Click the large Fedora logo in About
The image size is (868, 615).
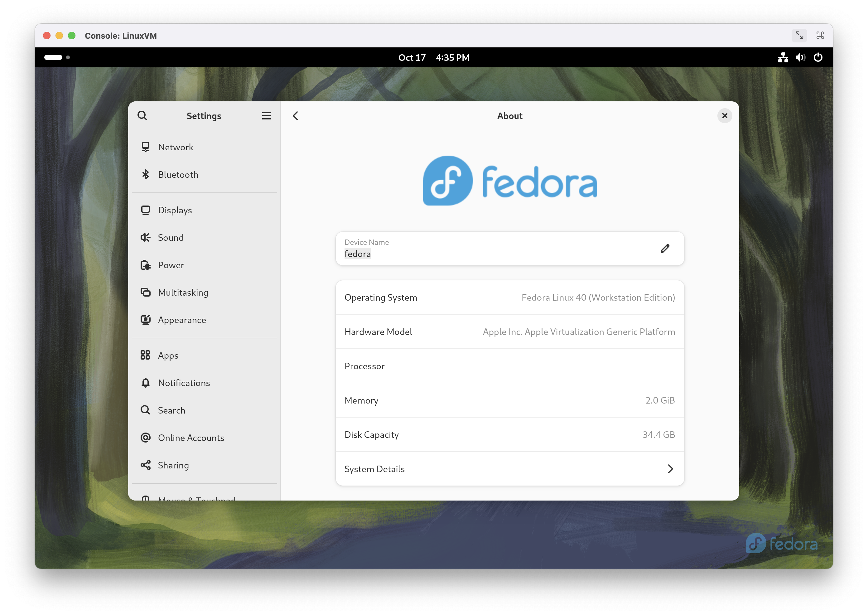[509, 181]
